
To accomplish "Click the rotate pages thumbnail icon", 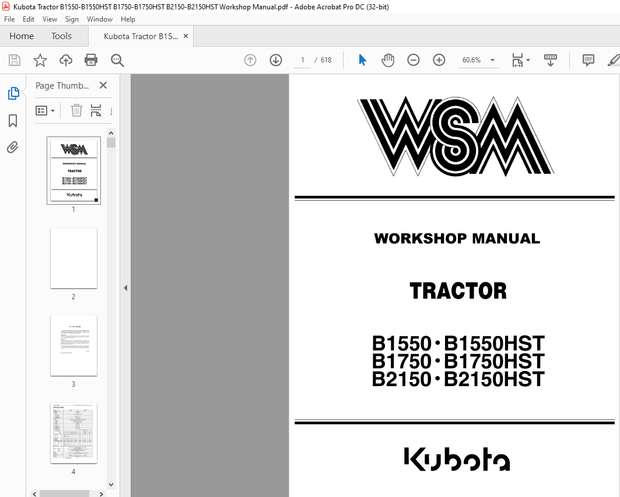I will tap(96, 110).
